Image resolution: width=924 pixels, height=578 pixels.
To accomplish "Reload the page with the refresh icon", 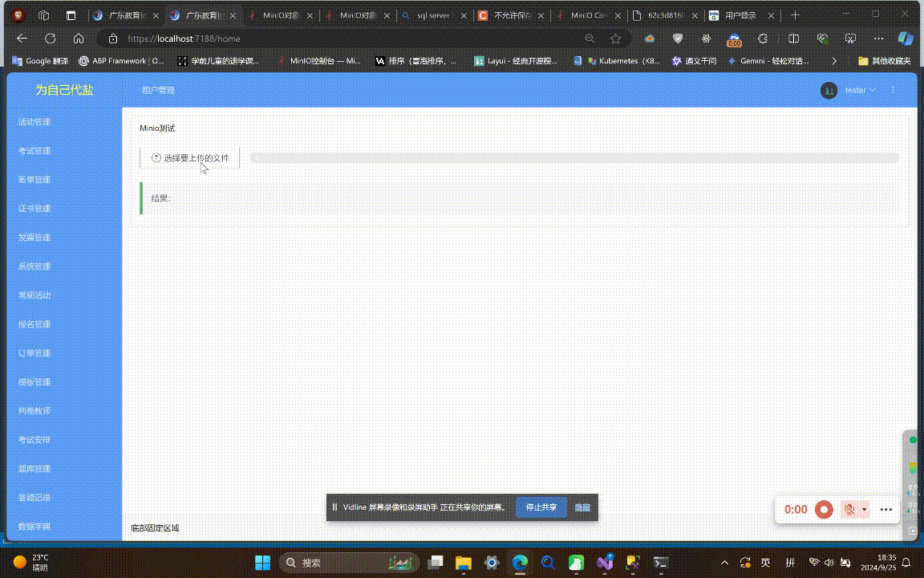I will tap(50, 39).
